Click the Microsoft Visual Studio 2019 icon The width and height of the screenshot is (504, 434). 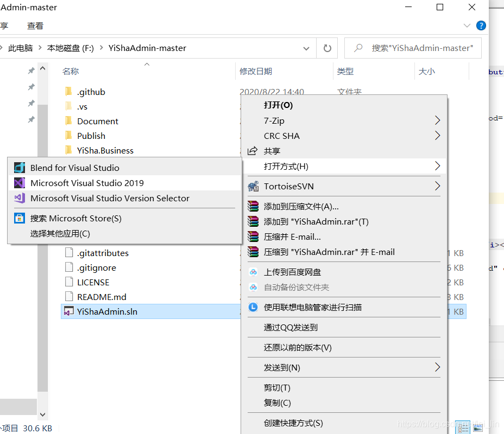pos(20,183)
